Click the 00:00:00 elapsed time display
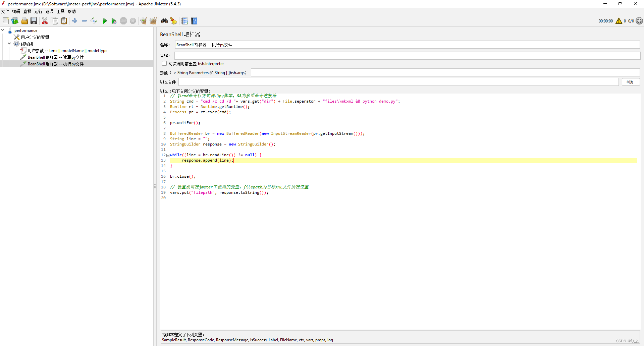The image size is (644, 346). coord(606,21)
